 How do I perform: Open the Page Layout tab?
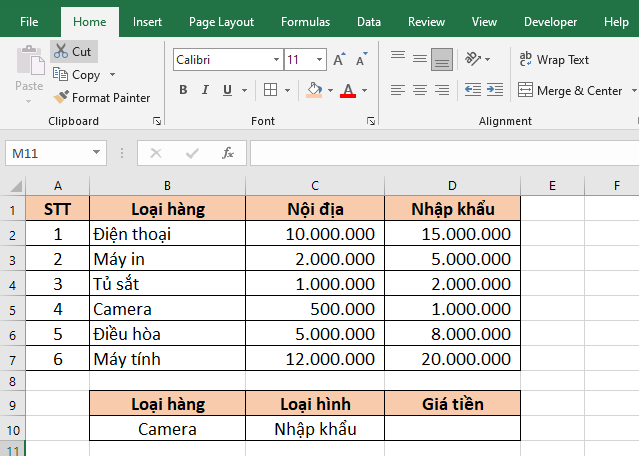click(x=221, y=21)
